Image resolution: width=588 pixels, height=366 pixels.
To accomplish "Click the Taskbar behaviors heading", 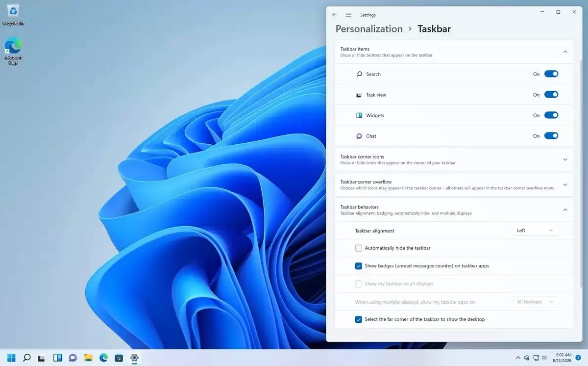I will pyautogui.click(x=360, y=207).
